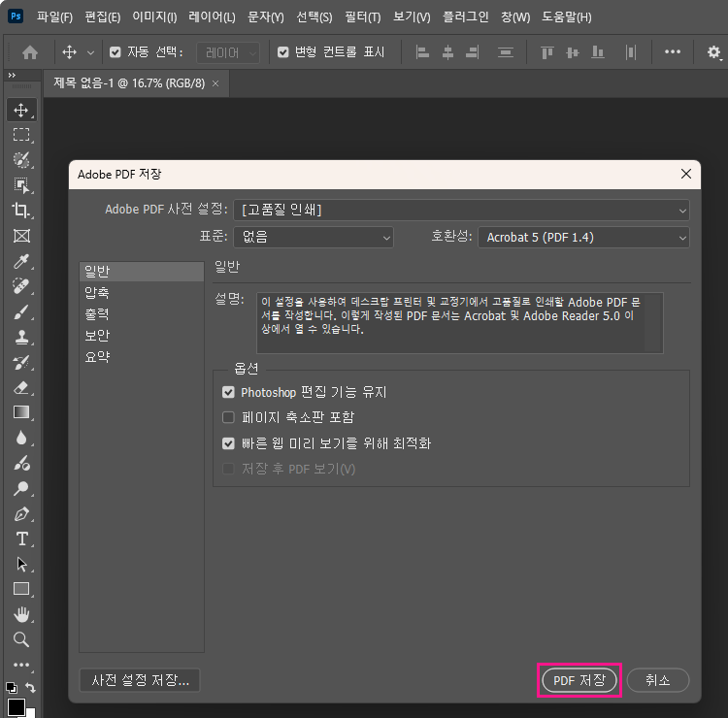
Task: Click the 사전 설정 저장... button
Action: (140, 680)
